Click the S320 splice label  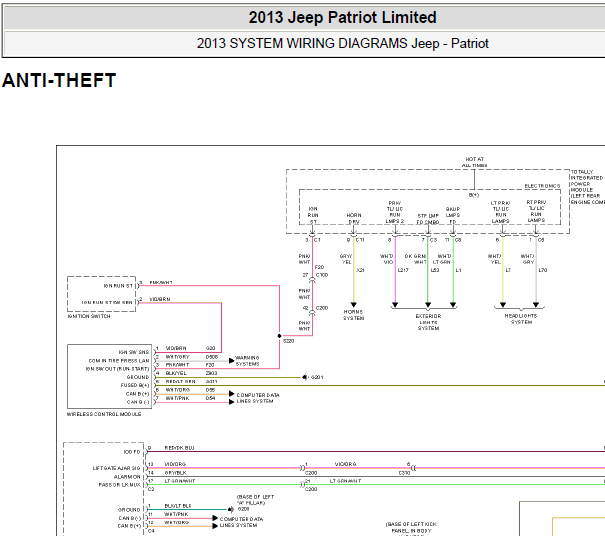point(289,341)
